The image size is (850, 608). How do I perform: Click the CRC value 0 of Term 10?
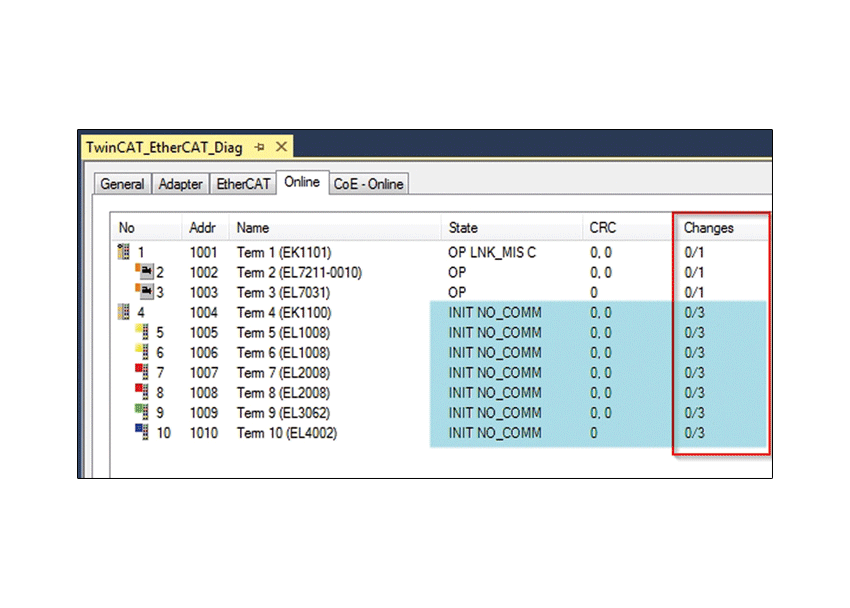pyautogui.click(x=594, y=433)
